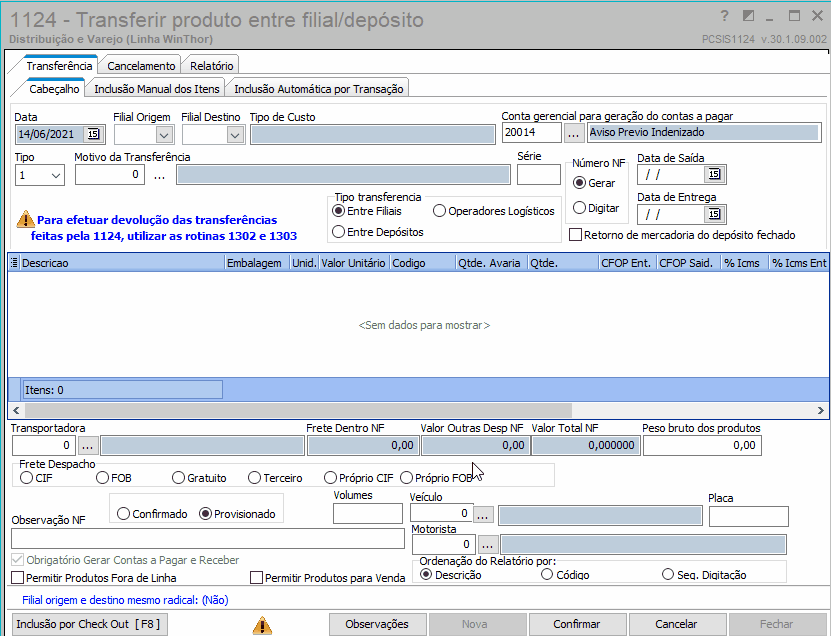This screenshot has width=831, height=636.
Task: Open Motivo da Transferência lookup ellipsis
Action: [160, 175]
